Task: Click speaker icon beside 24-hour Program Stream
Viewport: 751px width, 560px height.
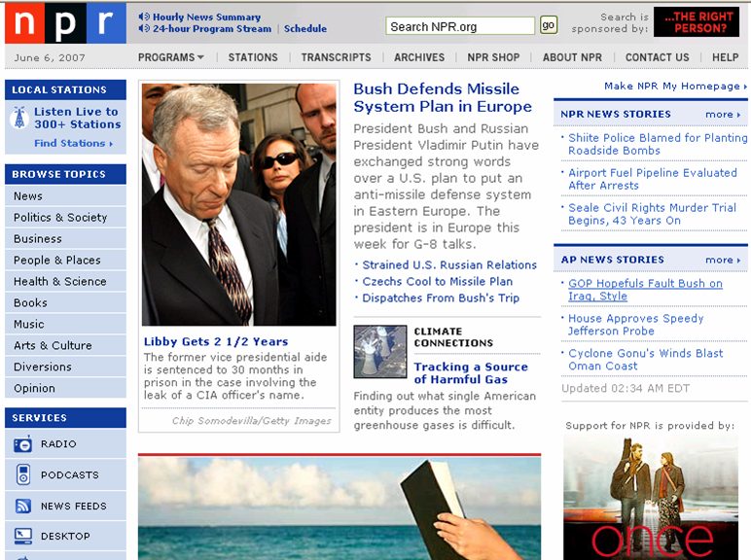Action: (144, 28)
